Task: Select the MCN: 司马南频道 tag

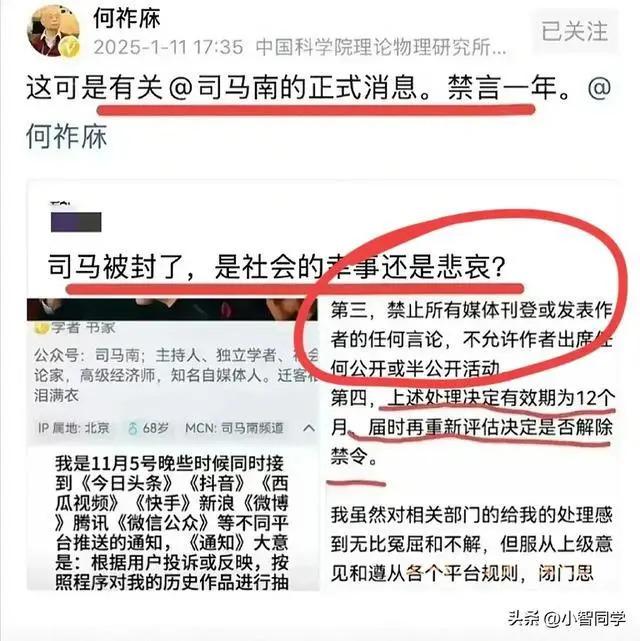Action: (234, 428)
